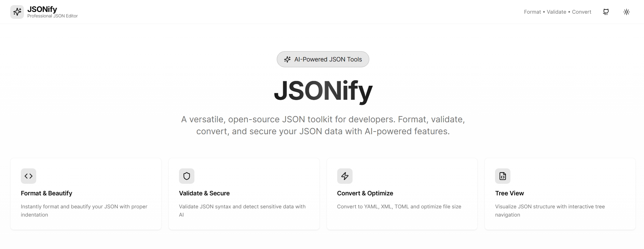Screen dimensions: 644x249
Task: Select the Convert & Optimize lightning icon
Action: tap(345, 176)
